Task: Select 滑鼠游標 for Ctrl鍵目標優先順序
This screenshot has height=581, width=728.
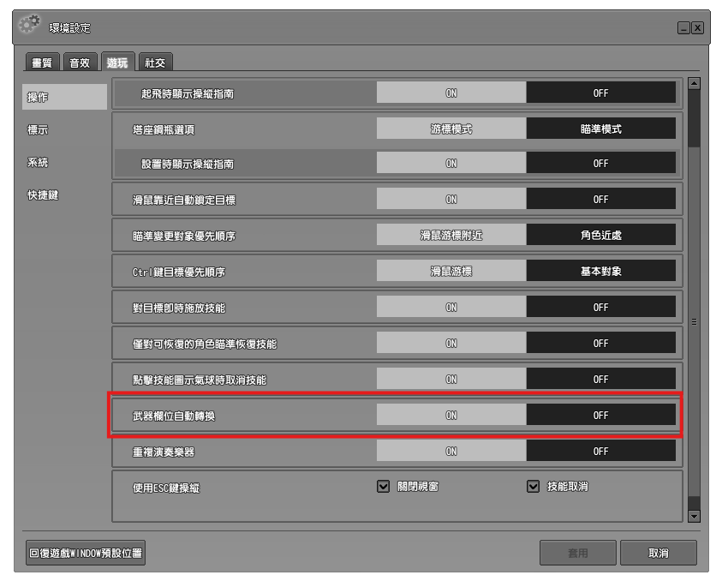Action: point(451,271)
